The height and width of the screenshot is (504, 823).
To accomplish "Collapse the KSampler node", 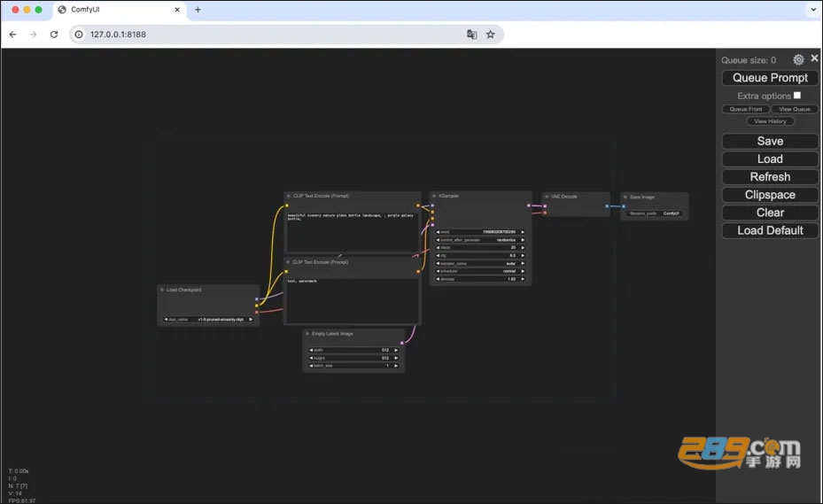I will (433, 196).
